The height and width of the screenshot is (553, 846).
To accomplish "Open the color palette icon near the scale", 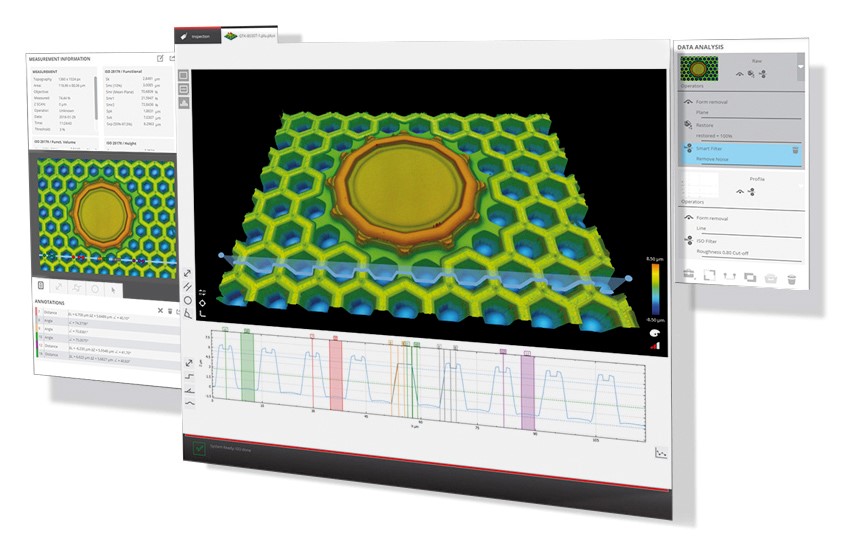I will 654,331.
